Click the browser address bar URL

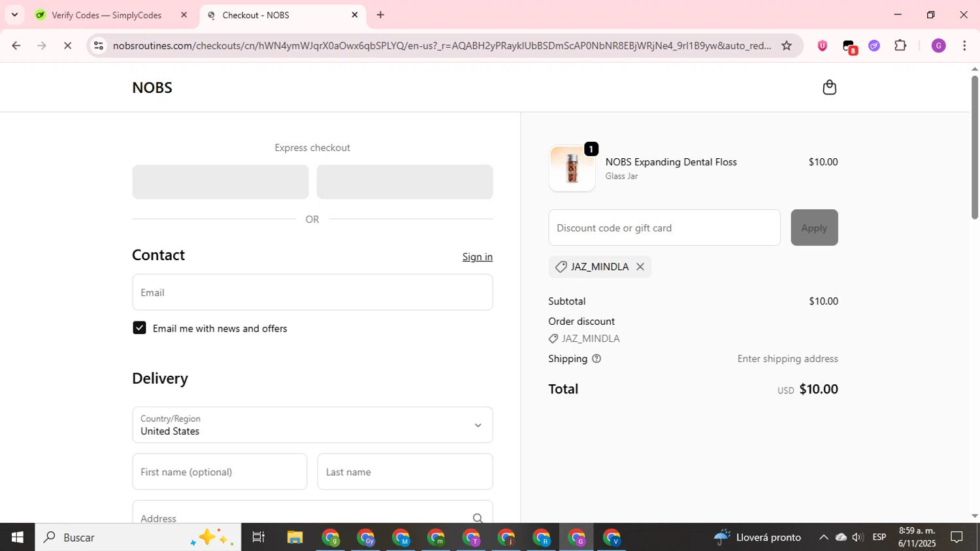point(442,45)
